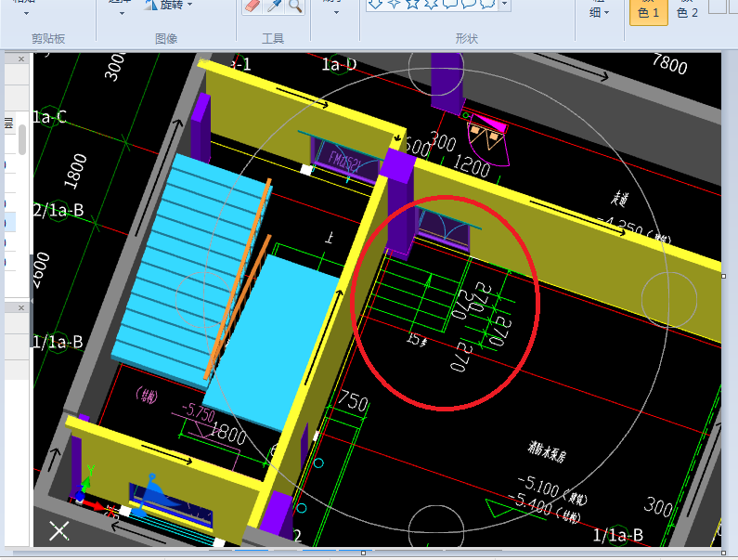
Task: Choose the four-point star shape
Action: [394, 4]
